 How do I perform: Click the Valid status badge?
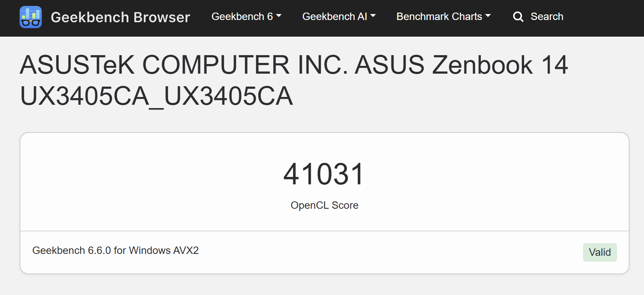point(600,252)
